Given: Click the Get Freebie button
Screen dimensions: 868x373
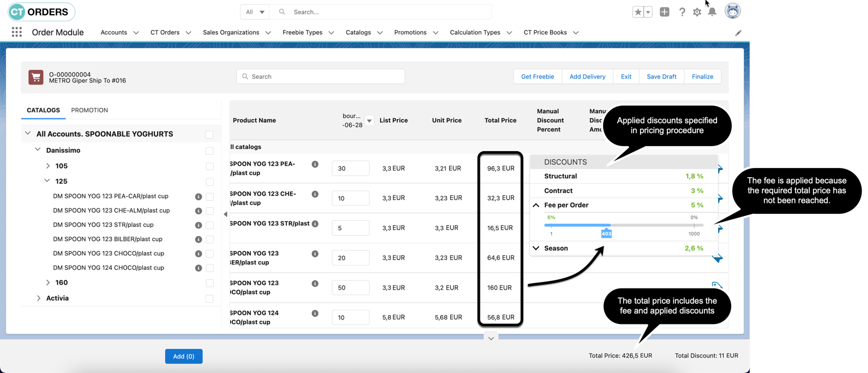Looking at the screenshot, I should point(537,76).
